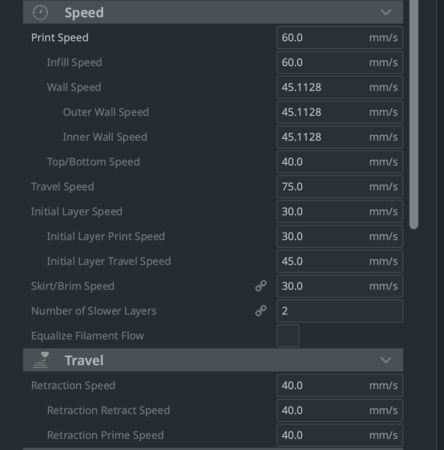Image resolution: width=444 pixels, height=450 pixels.
Task: Click the Retraction Speed value field
Action: click(340, 385)
